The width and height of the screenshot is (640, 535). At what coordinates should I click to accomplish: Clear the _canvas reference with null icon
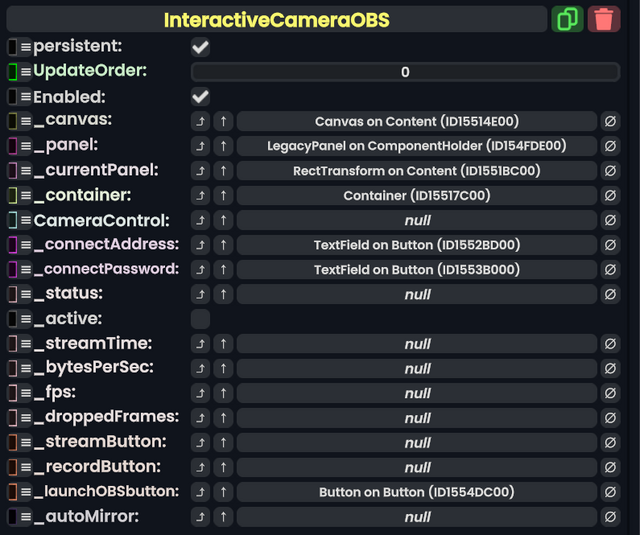pos(610,121)
